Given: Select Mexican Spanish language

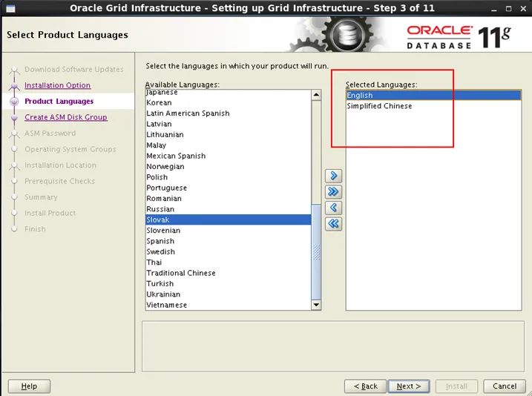Looking at the screenshot, I should click(229, 156).
